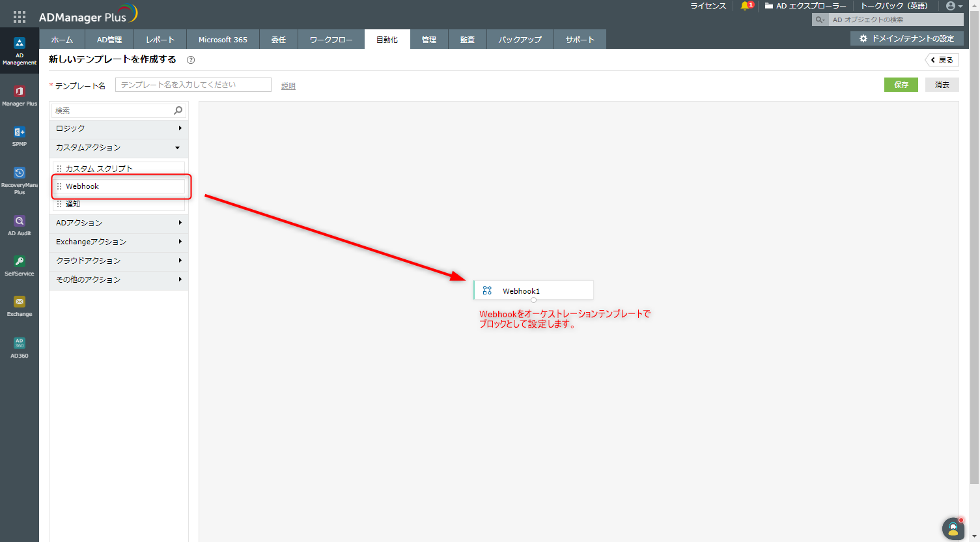
Task: Click the search magnifier in the action panel
Action: pos(178,111)
